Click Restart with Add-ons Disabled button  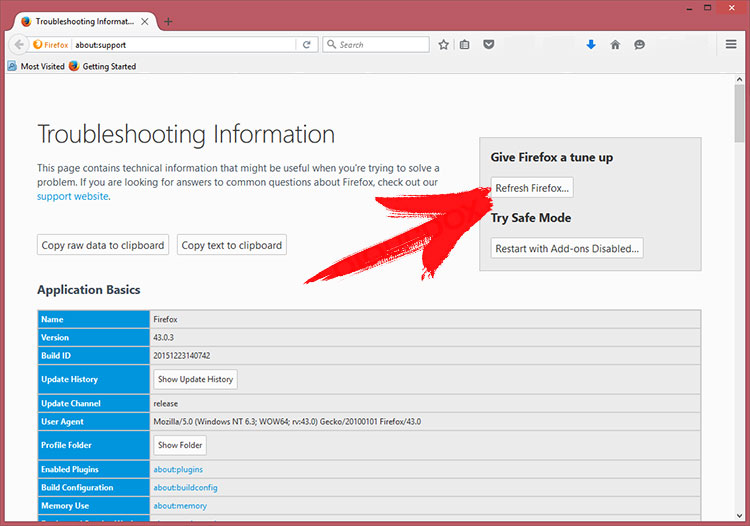(567, 249)
